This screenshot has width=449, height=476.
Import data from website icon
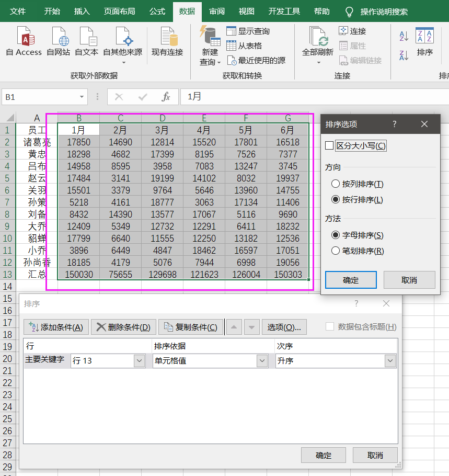(59, 41)
